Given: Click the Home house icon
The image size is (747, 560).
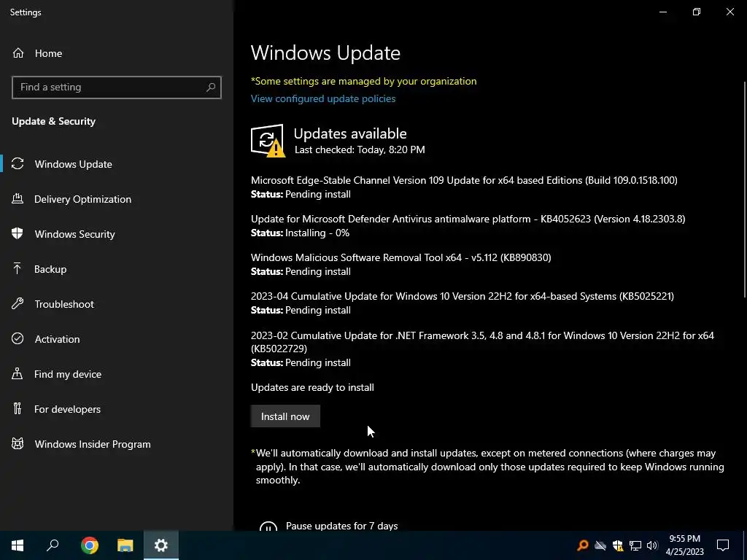Looking at the screenshot, I should click(18, 52).
